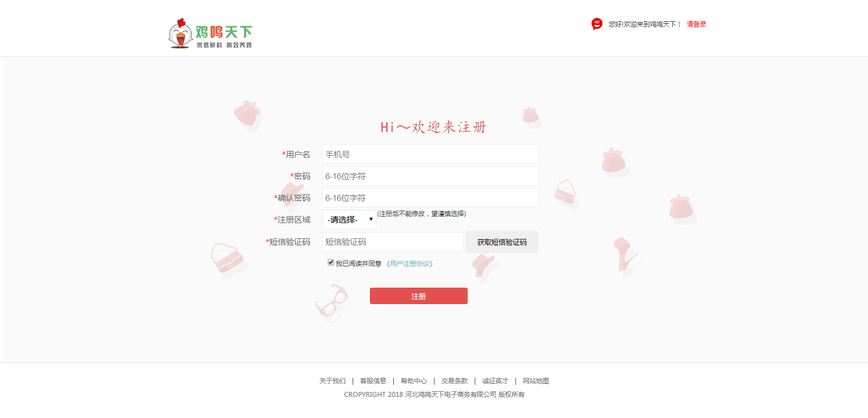Focus the 用户名 phone number field
This screenshot has width=868, height=418.
pyautogui.click(x=430, y=155)
